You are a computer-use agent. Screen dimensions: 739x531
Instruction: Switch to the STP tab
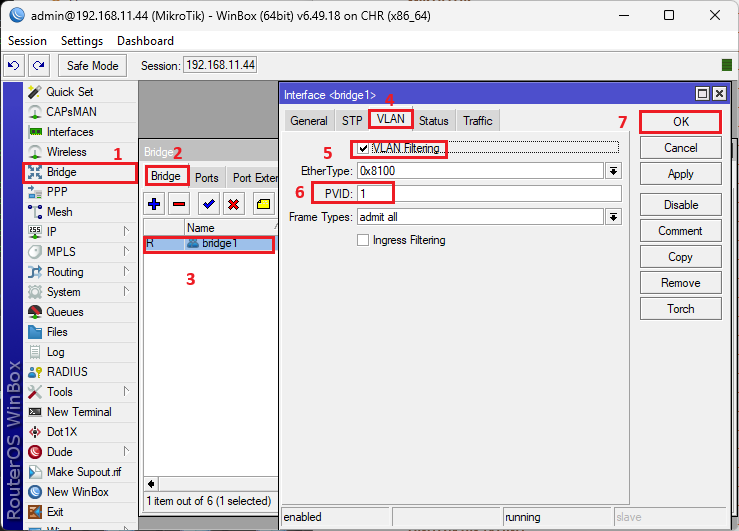point(352,121)
